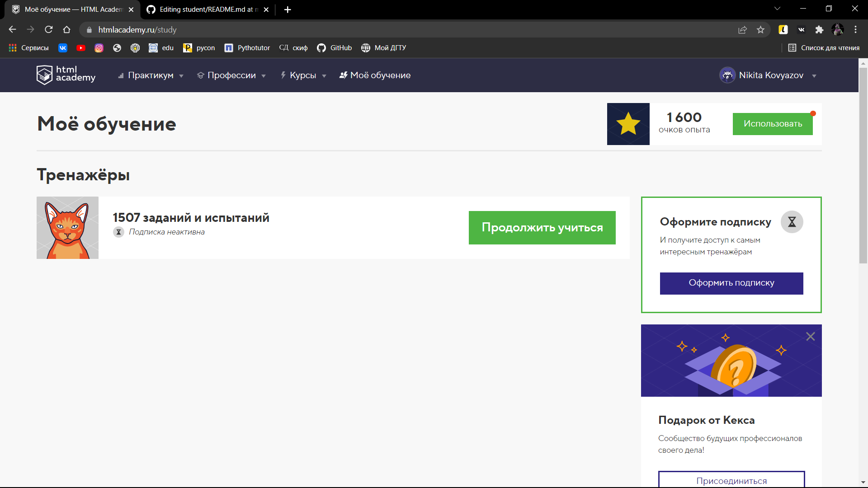The width and height of the screenshot is (868, 488).
Task: Bookmark this page with the star icon
Action: coord(760,29)
